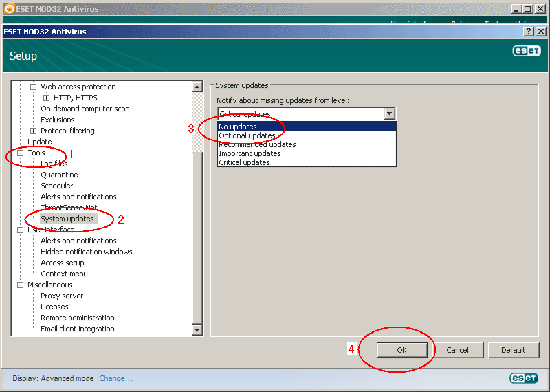The height and width of the screenshot is (392, 550).
Task: Open the update level dropdown arrow
Action: (x=389, y=113)
